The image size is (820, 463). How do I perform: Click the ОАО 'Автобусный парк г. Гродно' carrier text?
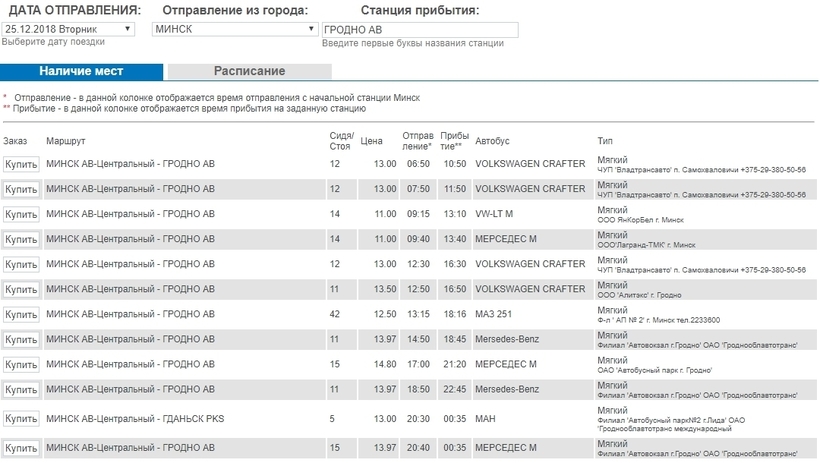pyautogui.click(x=654, y=371)
